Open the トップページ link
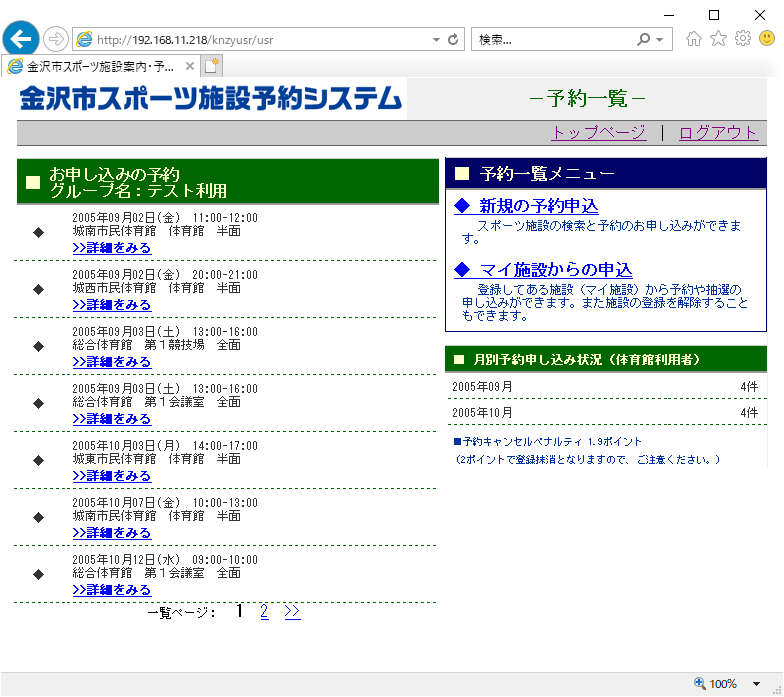Screen dimensions: 784x697 coord(598,132)
